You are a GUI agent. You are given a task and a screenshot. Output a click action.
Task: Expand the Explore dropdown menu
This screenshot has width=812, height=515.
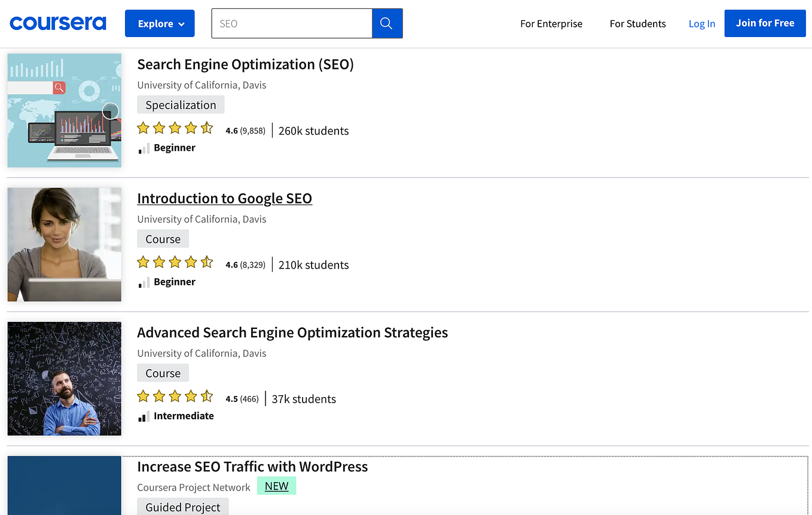[160, 23]
